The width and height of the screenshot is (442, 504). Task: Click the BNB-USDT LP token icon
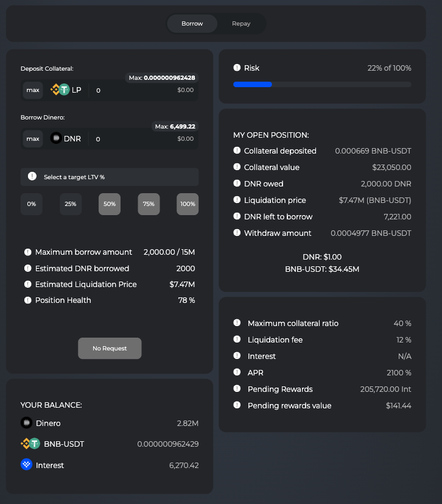tap(60, 90)
